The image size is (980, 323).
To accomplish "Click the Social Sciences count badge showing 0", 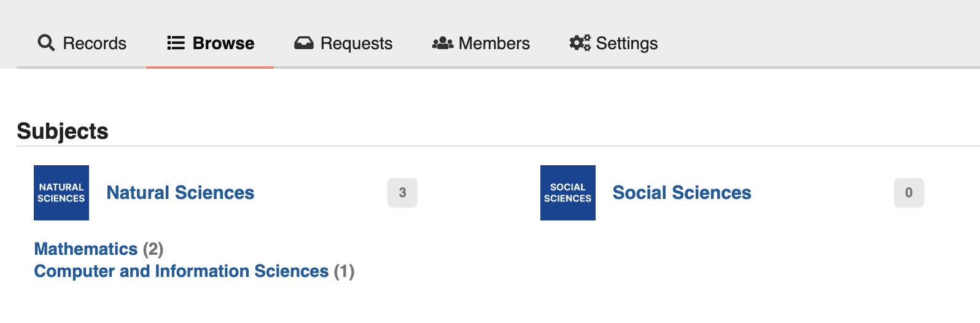I will click(909, 193).
